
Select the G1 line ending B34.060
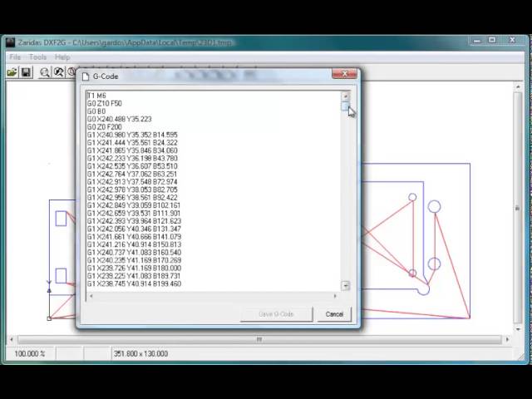pos(132,150)
